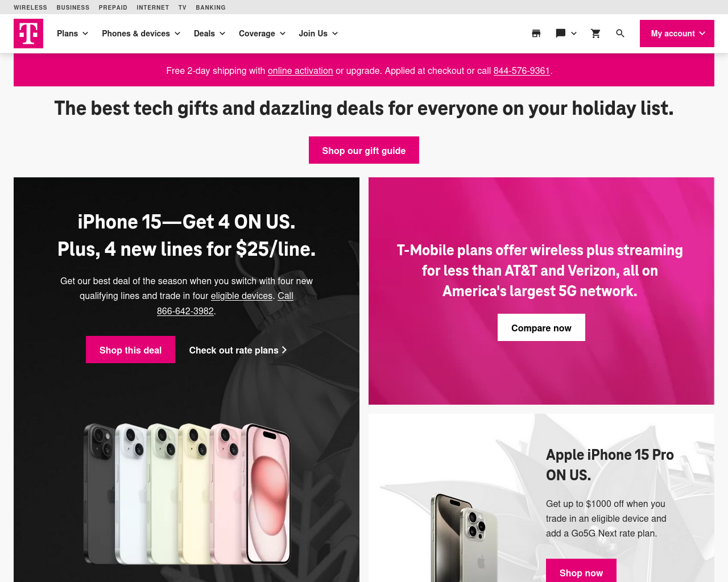728x582 pixels.
Task: Open the eligible devices link
Action: click(x=242, y=296)
